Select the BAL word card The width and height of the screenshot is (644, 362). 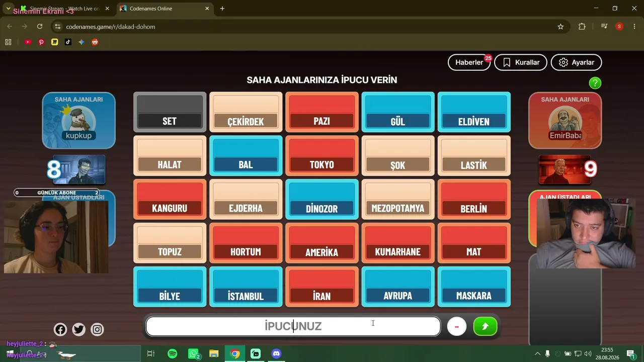pos(246,156)
